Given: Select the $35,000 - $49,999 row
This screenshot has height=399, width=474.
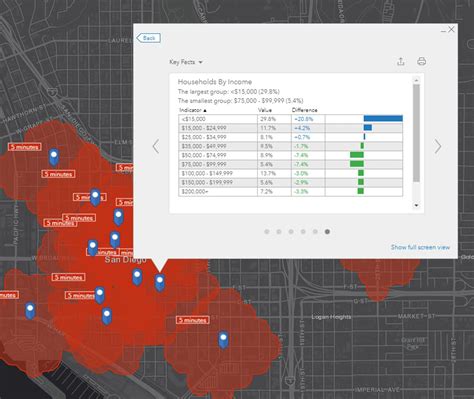Looking at the screenshot, I should coord(290,146).
